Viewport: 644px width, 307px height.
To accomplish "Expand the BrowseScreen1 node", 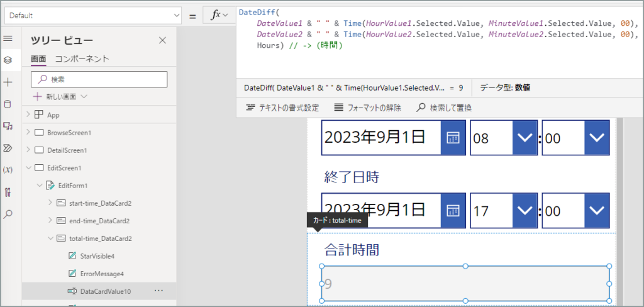I will tap(28, 132).
